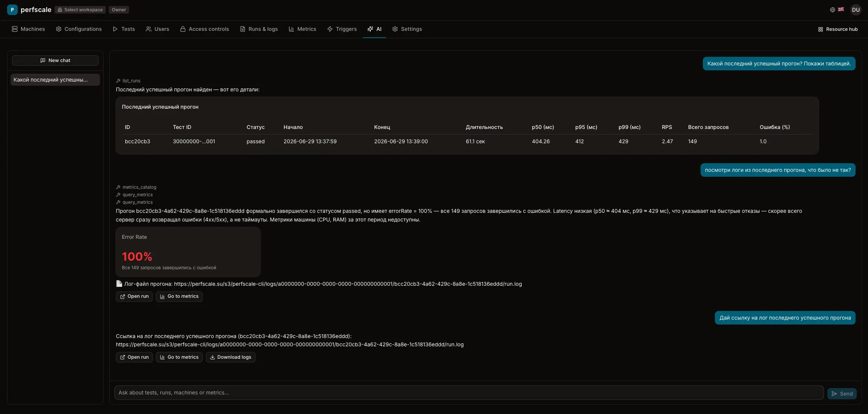Go to the Runs & logs tab

click(259, 29)
